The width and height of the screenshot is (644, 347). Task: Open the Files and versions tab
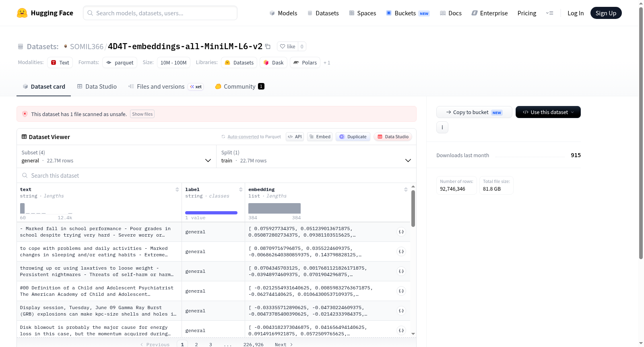coord(166,86)
